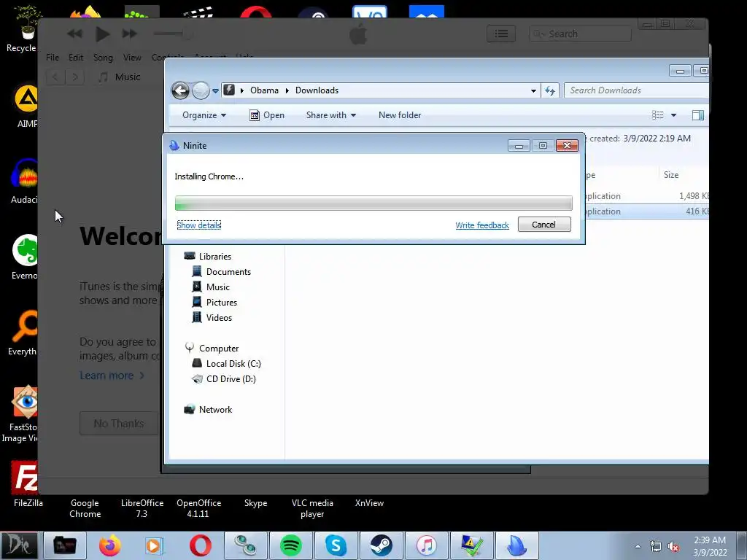Open the Share with dropdown
This screenshot has width=747, height=560.
coord(331,114)
